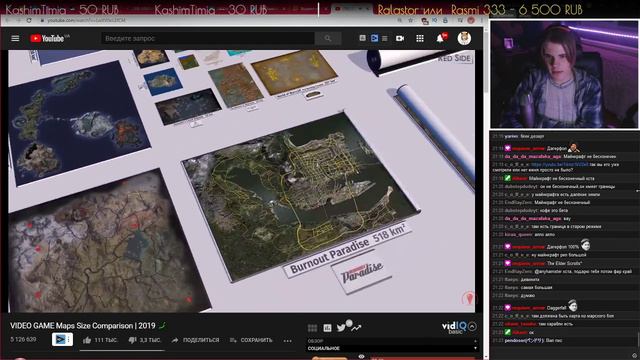Viewport: 640px width, 360px height.
Task: Click the browser address bar URL
Action: (86, 20)
